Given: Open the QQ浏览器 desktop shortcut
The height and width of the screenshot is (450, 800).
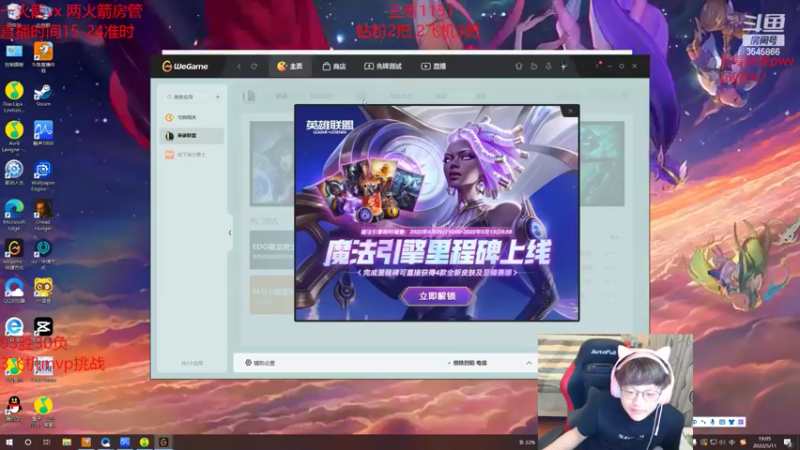Looking at the screenshot, I should 14,291.
